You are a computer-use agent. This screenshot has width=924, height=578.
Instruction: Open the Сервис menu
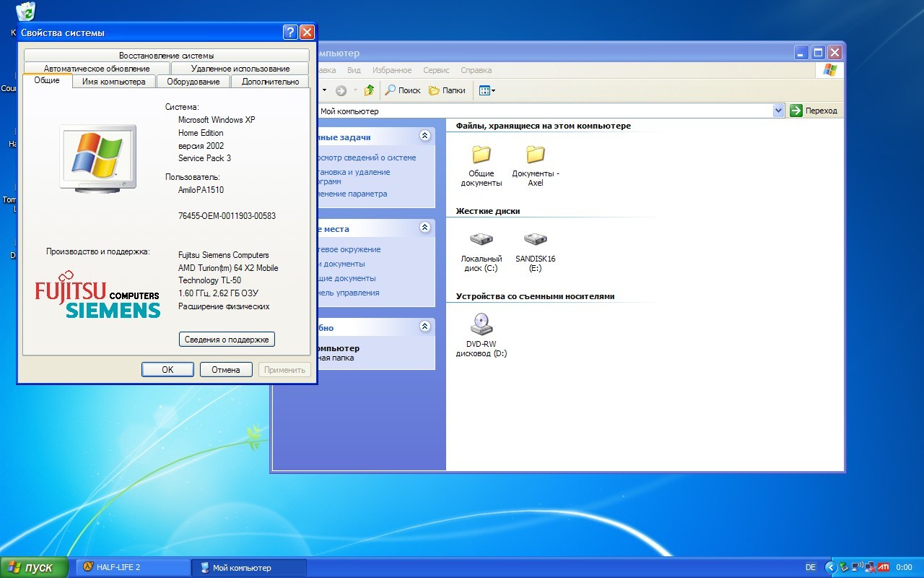coord(436,70)
